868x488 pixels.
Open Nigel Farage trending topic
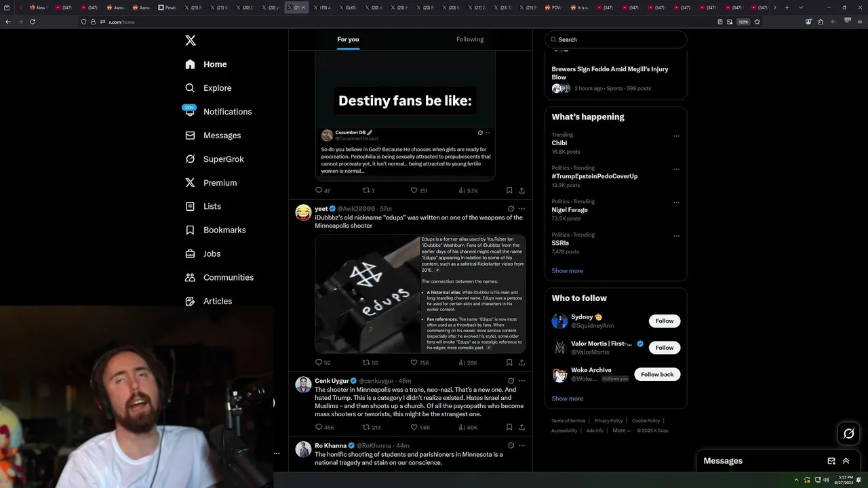tap(570, 209)
